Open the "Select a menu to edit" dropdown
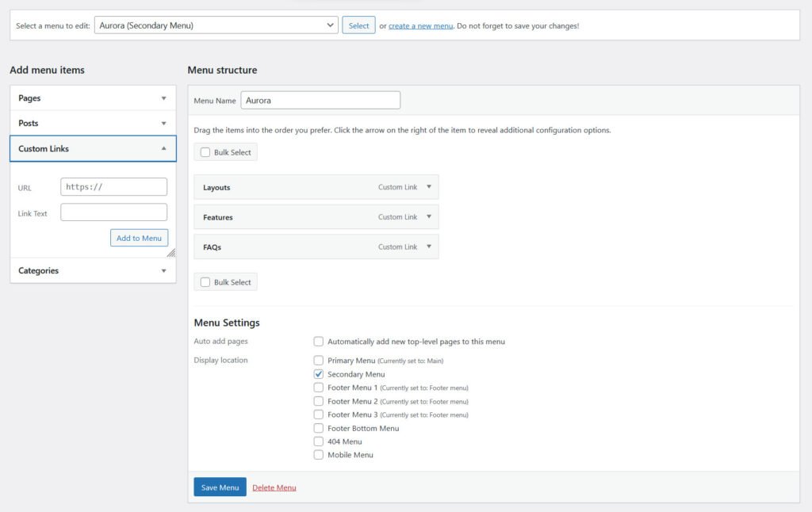812x512 pixels. click(x=216, y=25)
